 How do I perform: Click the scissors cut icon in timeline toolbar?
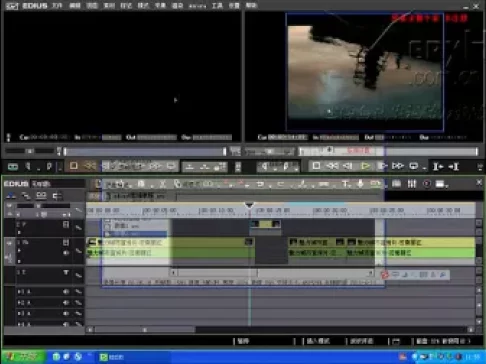click(x=162, y=184)
